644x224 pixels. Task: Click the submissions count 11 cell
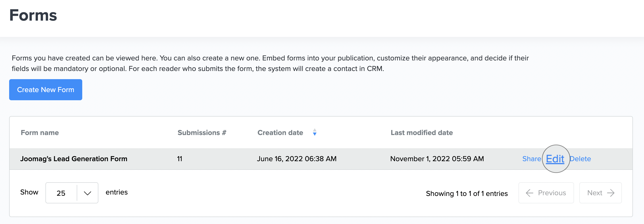point(179,159)
